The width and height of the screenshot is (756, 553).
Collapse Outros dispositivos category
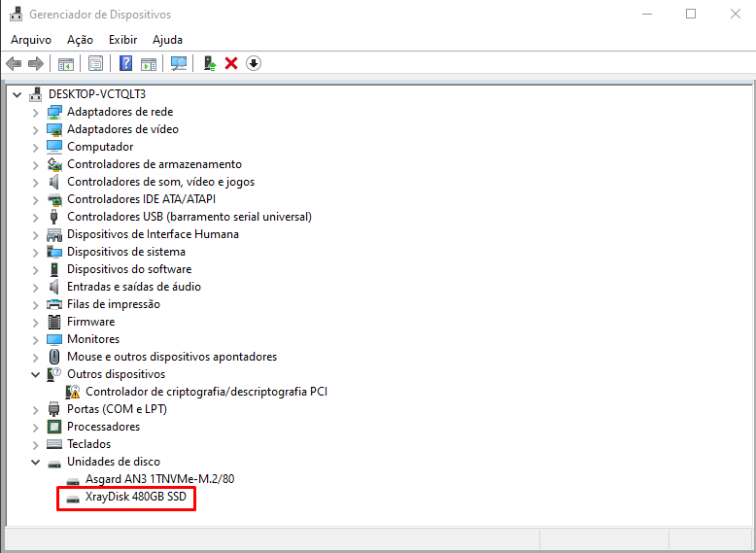[x=36, y=374]
